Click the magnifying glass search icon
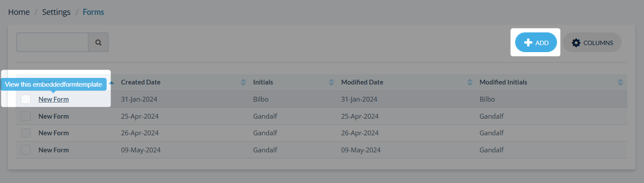 [98, 42]
